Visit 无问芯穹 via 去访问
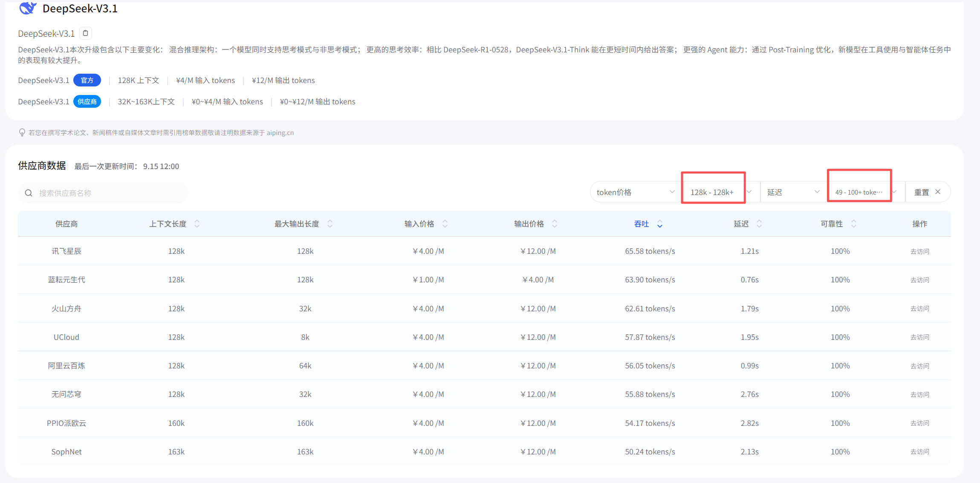Viewport: 980px width, 483px height. [x=919, y=394]
